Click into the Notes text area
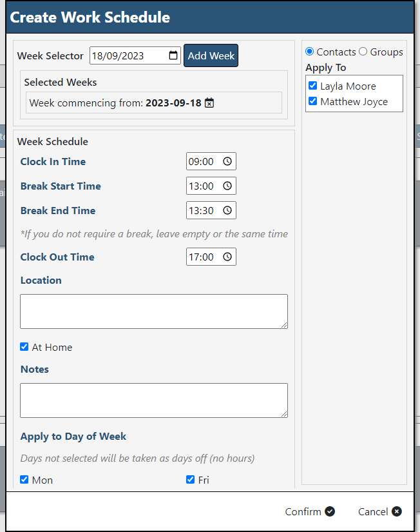Screen dimensions: 420x532 154,400
